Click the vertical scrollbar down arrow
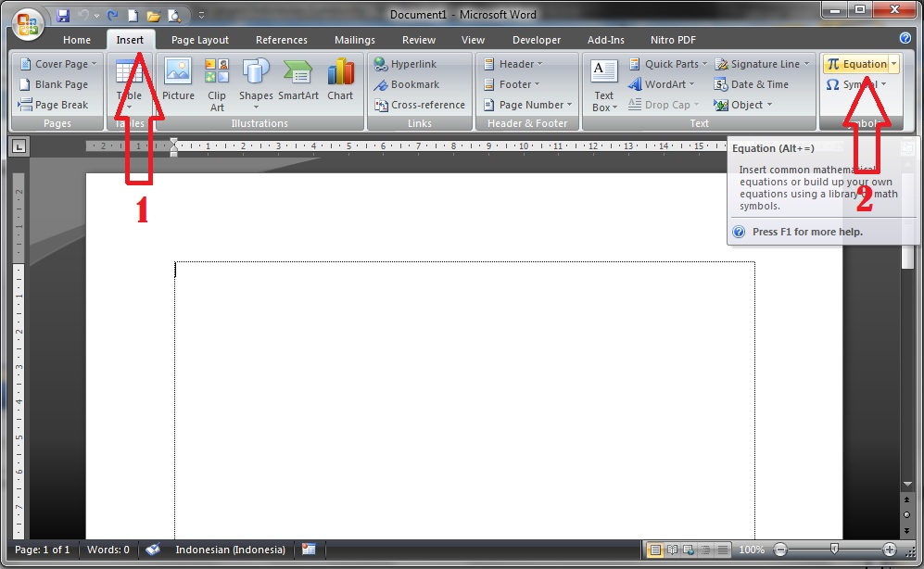The height and width of the screenshot is (569, 924). click(907, 484)
